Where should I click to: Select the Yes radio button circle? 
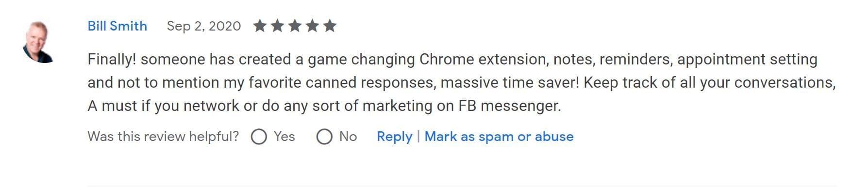pos(259,137)
